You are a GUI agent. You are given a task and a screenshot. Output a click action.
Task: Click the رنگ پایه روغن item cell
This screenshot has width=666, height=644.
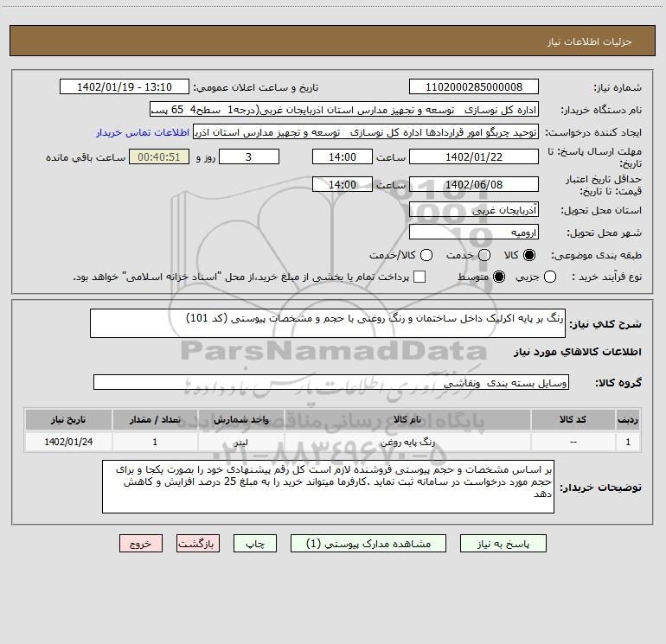[407, 442]
